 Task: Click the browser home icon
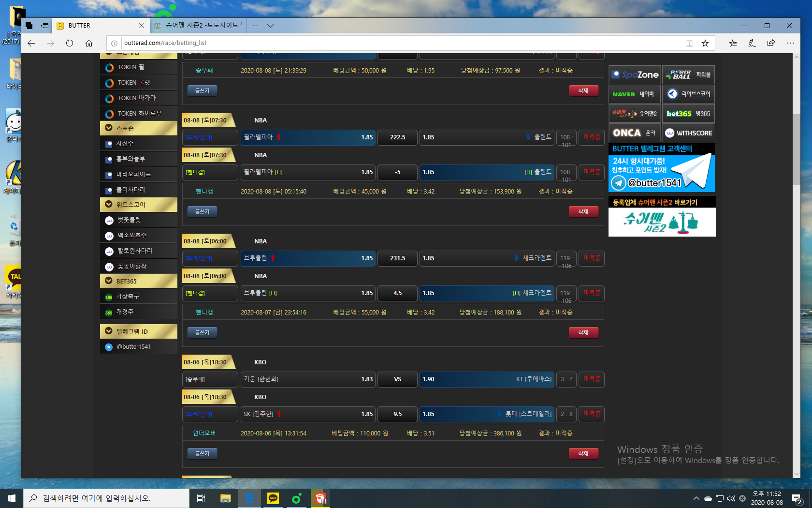coord(89,43)
